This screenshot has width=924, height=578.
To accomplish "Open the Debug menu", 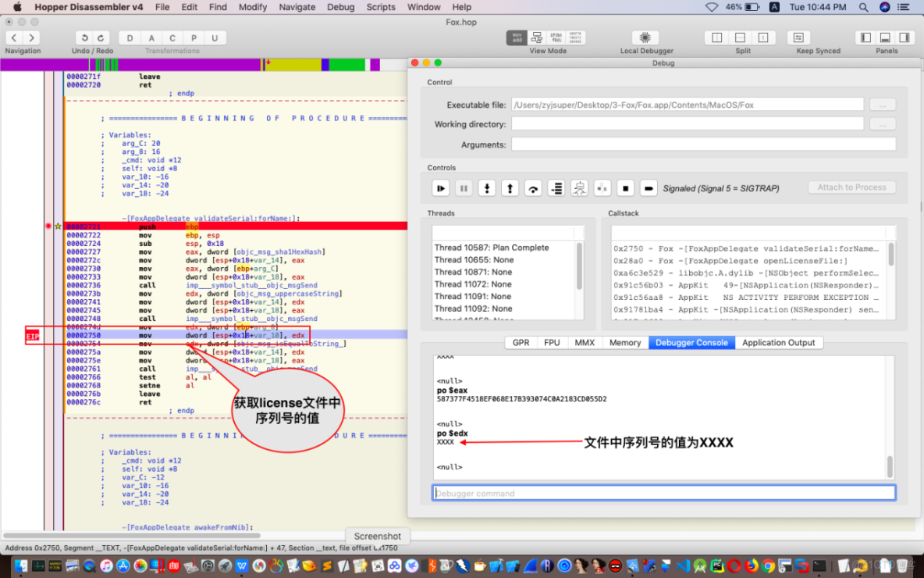I will pos(340,7).
